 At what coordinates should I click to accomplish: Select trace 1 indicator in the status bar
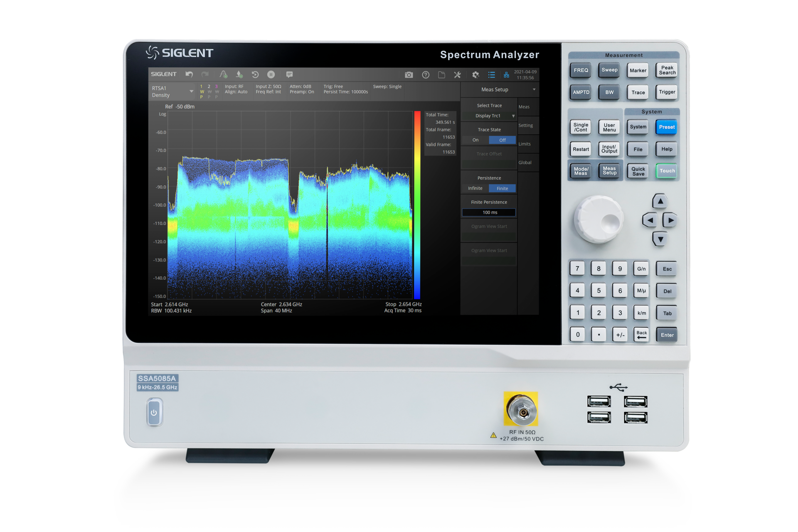pos(202,91)
